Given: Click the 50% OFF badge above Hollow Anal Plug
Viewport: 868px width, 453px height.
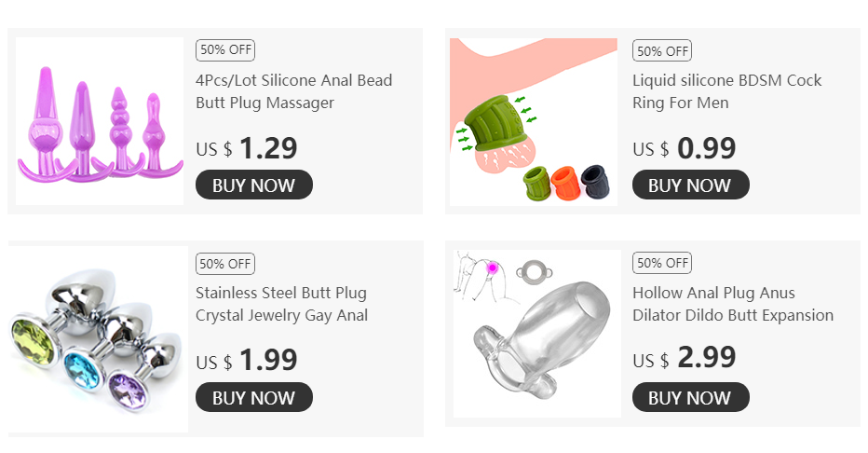Looking at the screenshot, I should point(662,263).
